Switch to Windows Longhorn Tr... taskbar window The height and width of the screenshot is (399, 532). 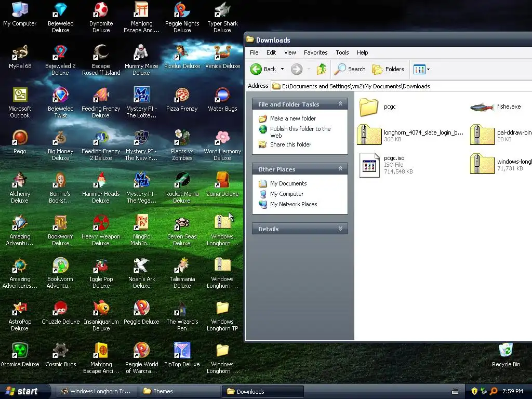click(x=96, y=391)
